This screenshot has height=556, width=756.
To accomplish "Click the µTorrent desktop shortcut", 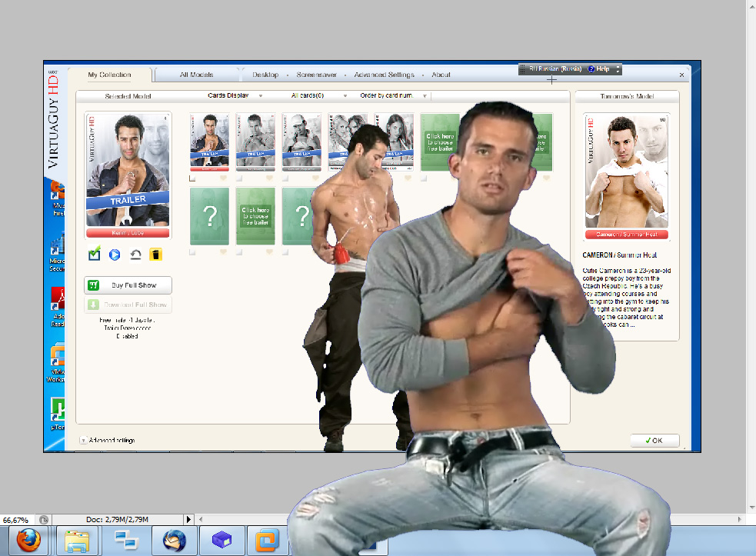I will (x=58, y=415).
